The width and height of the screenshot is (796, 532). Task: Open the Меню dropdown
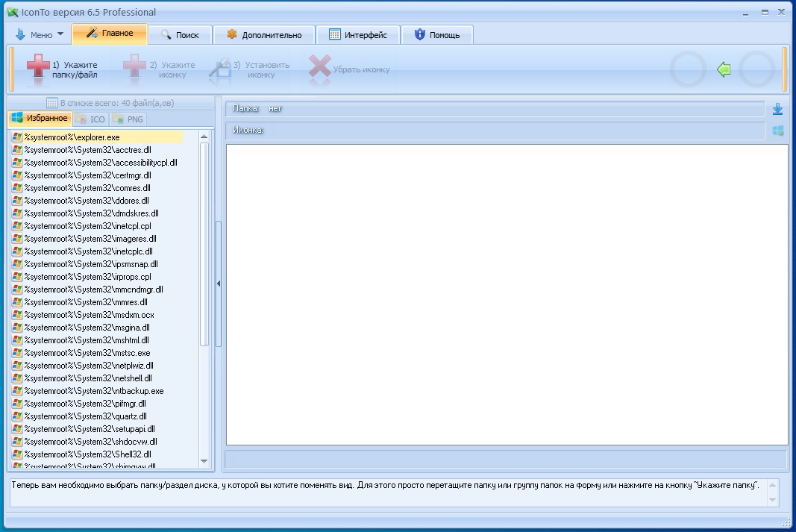coord(39,34)
